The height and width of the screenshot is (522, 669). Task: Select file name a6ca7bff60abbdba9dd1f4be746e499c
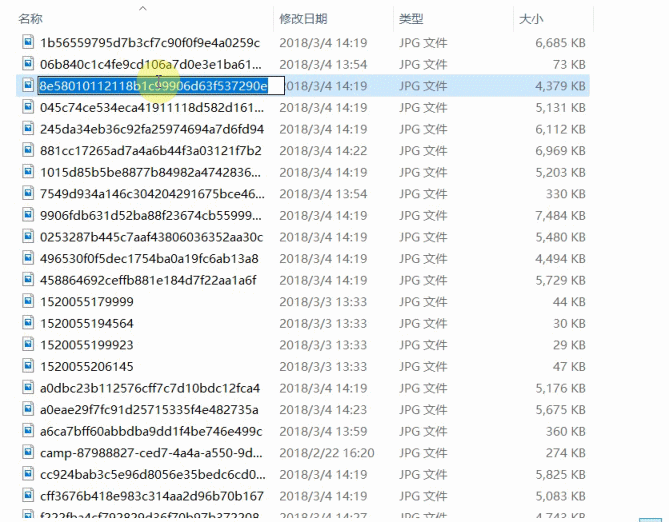coord(151,432)
